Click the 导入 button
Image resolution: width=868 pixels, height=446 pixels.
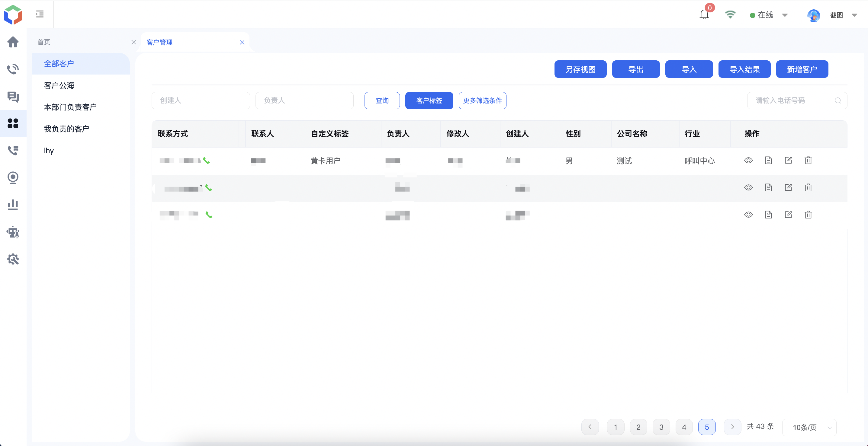[x=689, y=69]
